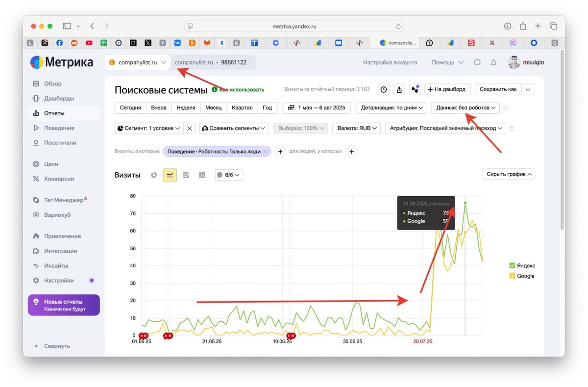
Task: Open Конверсии in the sidebar
Action: pyautogui.click(x=53, y=179)
